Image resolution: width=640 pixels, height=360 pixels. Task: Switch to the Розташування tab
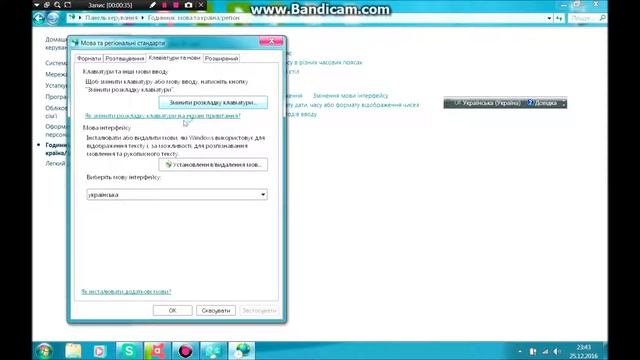click(x=124, y=59)
